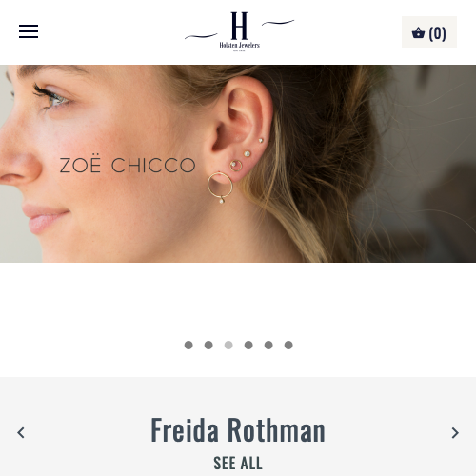Image resolution: width=476 pixels, height=476 pixels.
Task: Select the second slideshow dot
Action: point(208,345)
